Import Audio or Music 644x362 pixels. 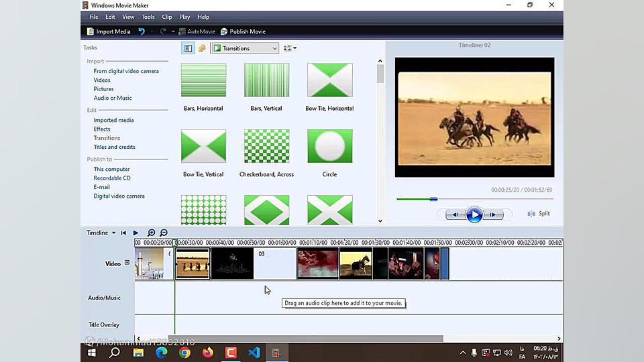coord(113,98)
